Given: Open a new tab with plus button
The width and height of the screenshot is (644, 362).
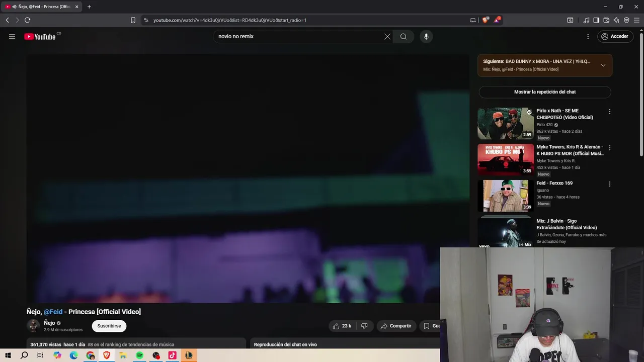Looking at the screenshot, I should [x=89, y=7].
